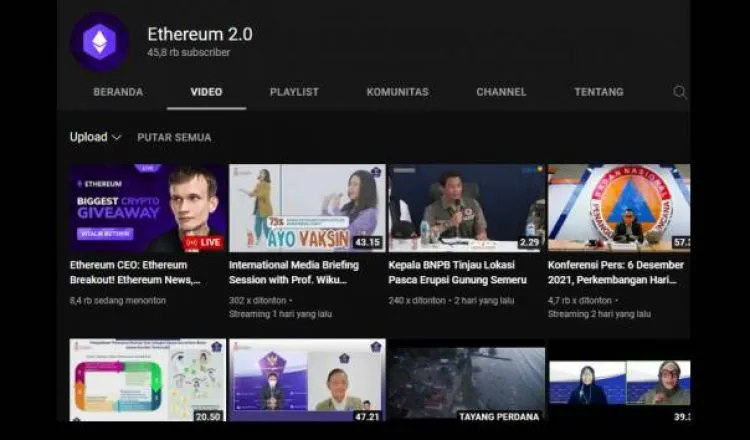Open the two-women webinar thumbnail
The image size is (750, 440).
coord(619,383)
